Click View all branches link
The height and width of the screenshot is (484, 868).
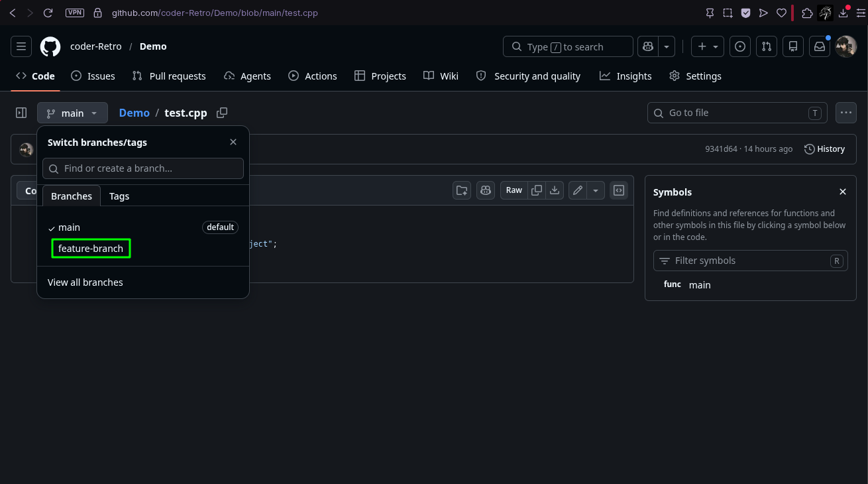click(85, 282)
